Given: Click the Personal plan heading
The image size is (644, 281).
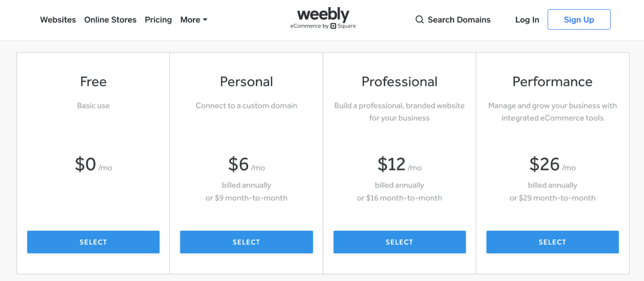Looking at the screenshot, I should [246, 82].
